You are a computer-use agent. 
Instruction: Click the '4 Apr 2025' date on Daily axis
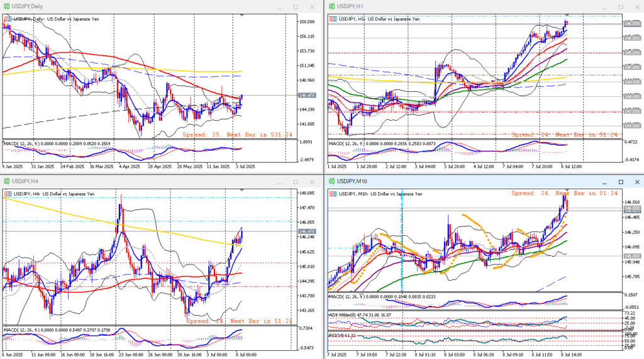[x=130, y=167]
